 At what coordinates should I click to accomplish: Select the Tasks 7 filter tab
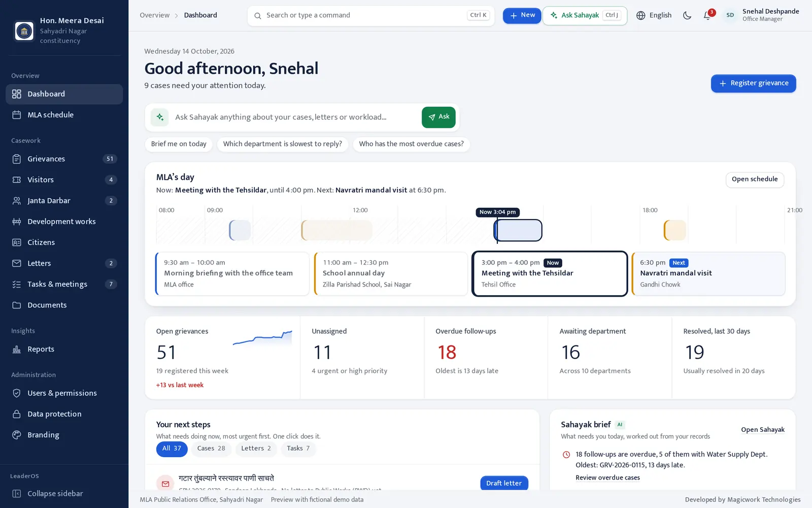tap(298, 449)
